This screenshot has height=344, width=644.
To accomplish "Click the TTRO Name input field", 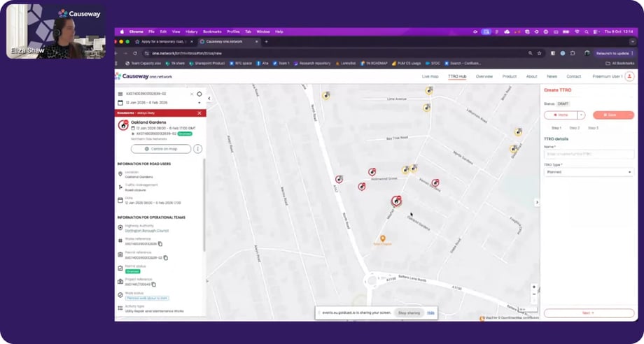I will click(589, 154).
